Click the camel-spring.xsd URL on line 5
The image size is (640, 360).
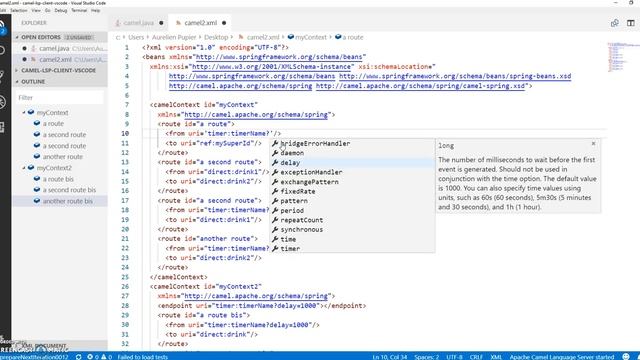(420, 86)
